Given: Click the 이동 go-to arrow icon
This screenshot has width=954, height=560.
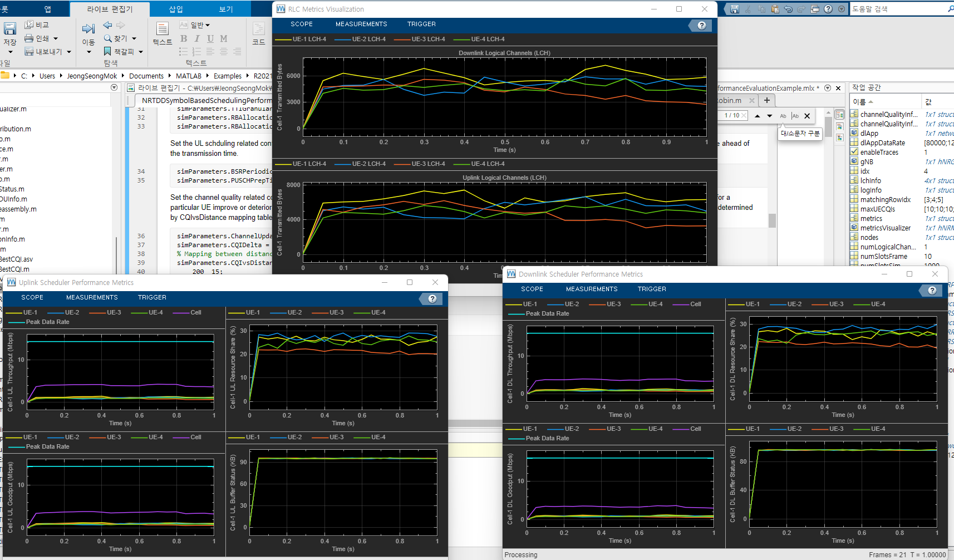Looking at the screenshot, I should (x=88, y=28).
